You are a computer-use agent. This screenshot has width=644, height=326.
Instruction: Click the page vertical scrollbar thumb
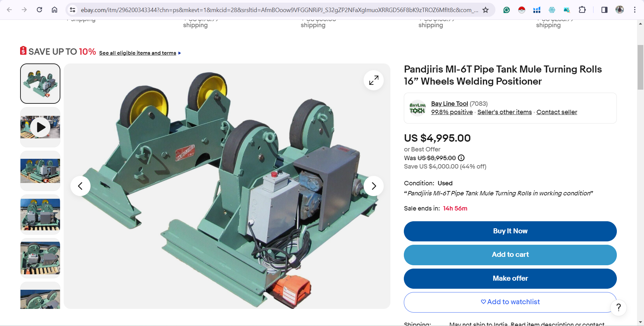(640, 67)
